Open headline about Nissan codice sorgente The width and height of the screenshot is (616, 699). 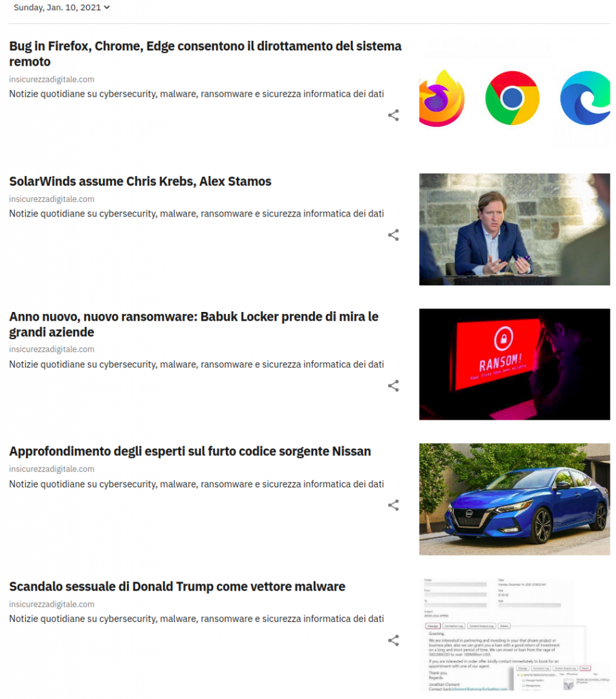[x=190, y=451]
